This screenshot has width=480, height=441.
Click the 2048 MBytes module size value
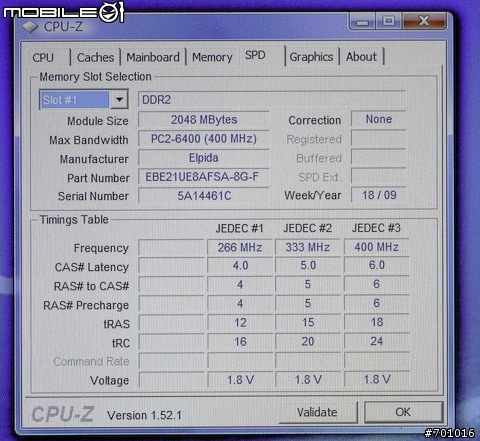pyautogui.click(x=204, y=119)
